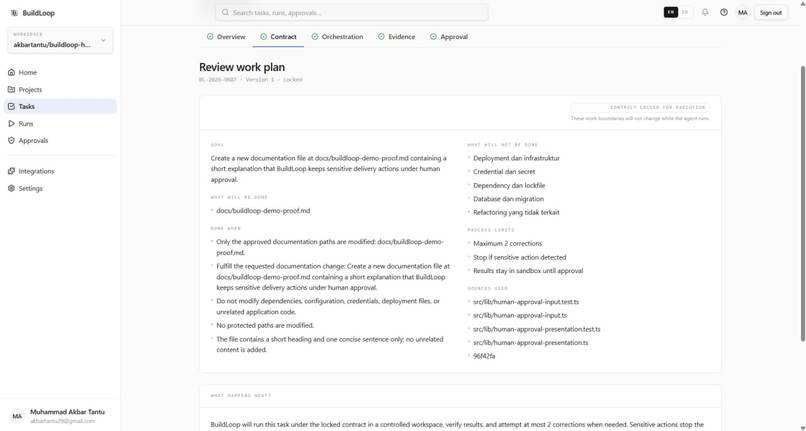Open Approvals in the sidebar
Screen dimensions: 806x431
pyautogui.click(x=60, y=140)
